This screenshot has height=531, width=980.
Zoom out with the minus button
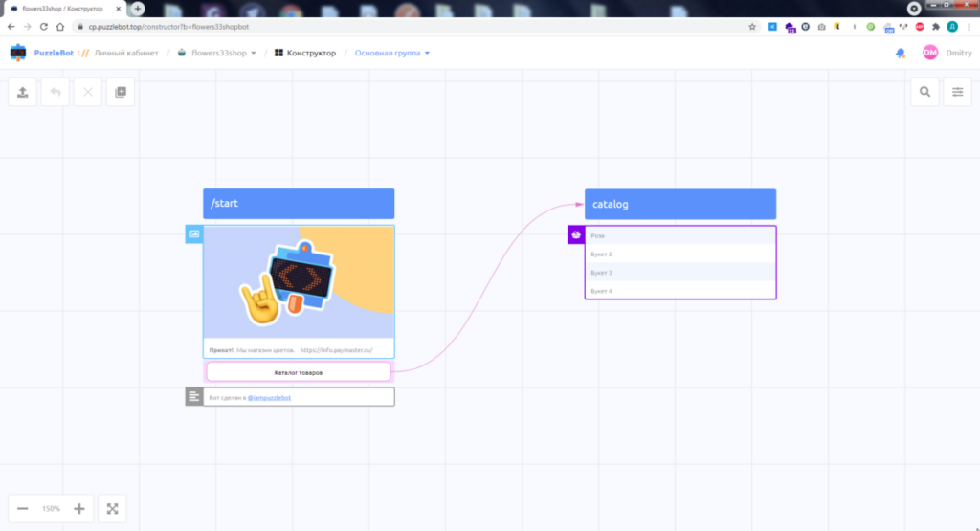point(22,509)
